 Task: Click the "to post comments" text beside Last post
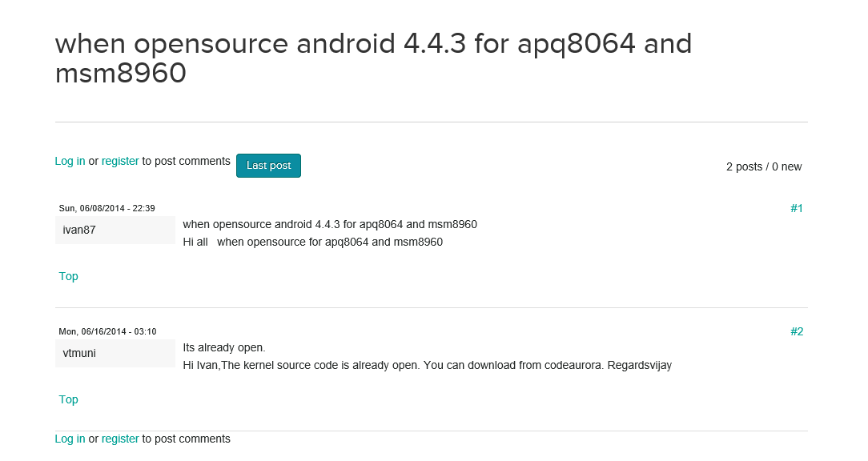186,161
